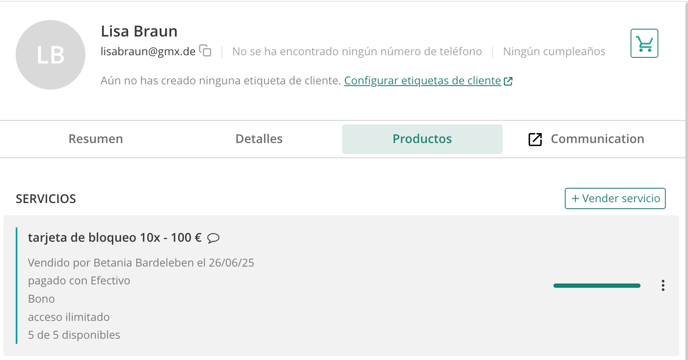This screenshot has height=360, width=688.
Task: Open the three-dot menu for the service
Action: coord(663,285)
